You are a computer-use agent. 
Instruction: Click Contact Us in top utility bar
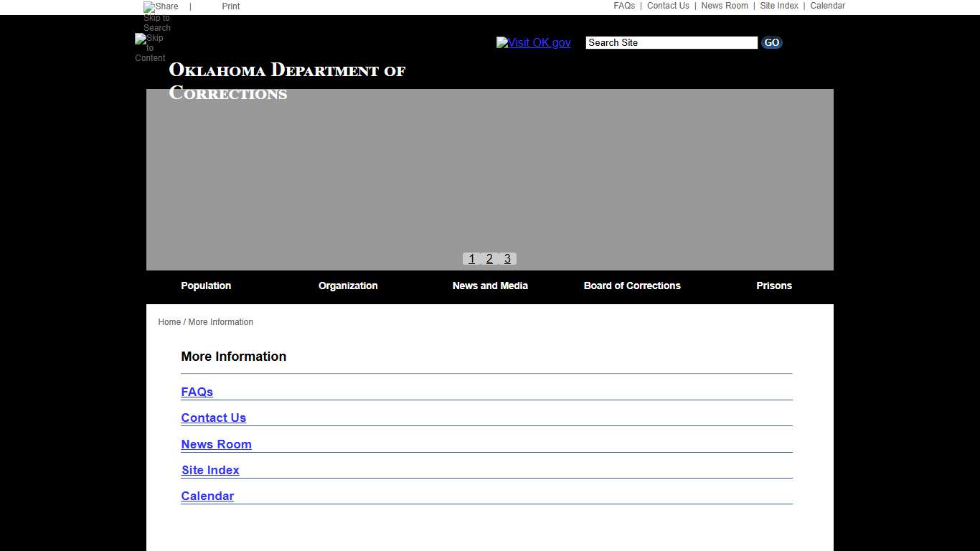click(667, 6)
